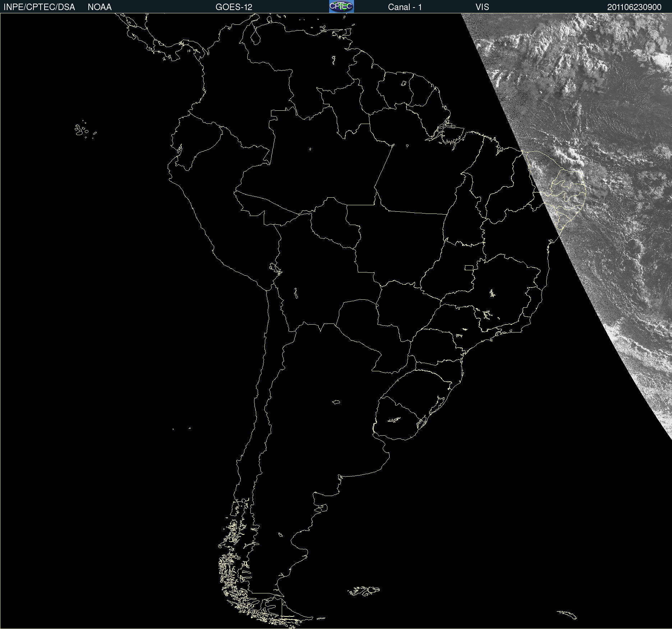Click the Canal - 1 label
The width and height of the screenshot is (672, 629).
pos(405,7)
